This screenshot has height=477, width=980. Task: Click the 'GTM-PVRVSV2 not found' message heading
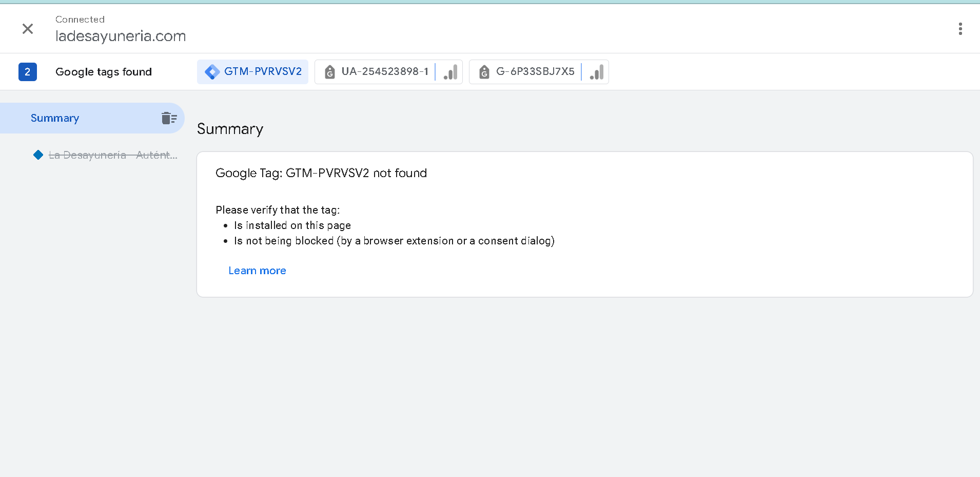coord(321,173)
